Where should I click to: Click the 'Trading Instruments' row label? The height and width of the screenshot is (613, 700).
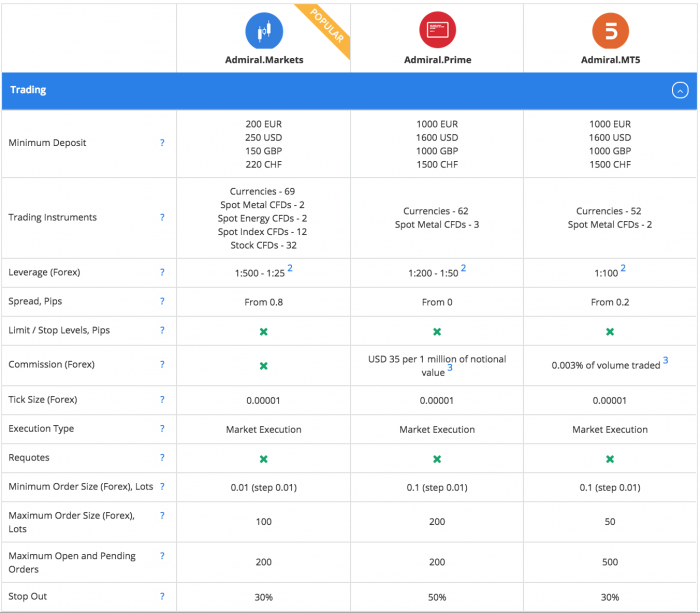(x=52, y=217)
